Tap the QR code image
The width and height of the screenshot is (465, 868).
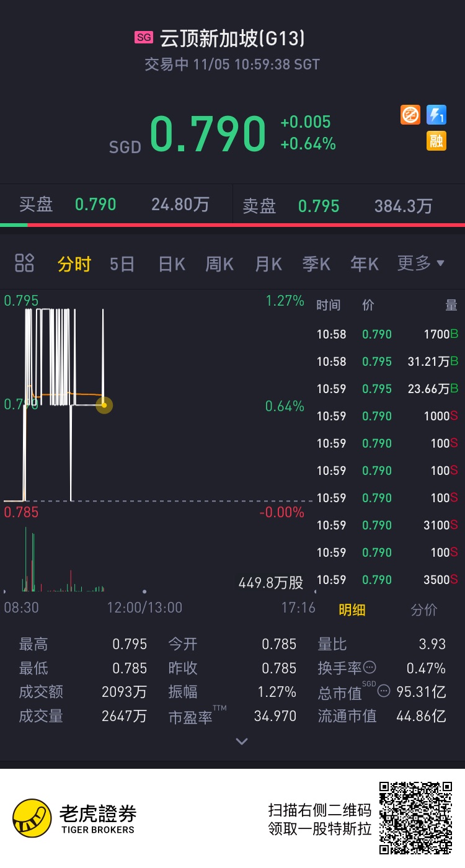[416, 818]
